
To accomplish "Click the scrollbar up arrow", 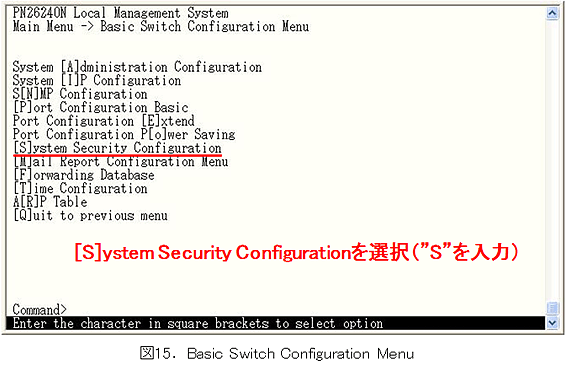I will 552,13.
